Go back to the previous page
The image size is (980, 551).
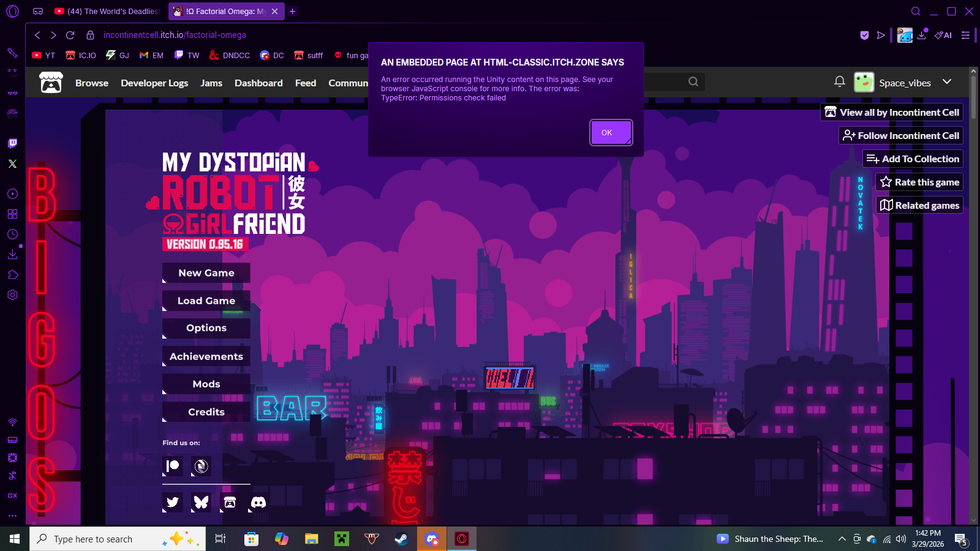pyautogui.click(x=37, y=35)
